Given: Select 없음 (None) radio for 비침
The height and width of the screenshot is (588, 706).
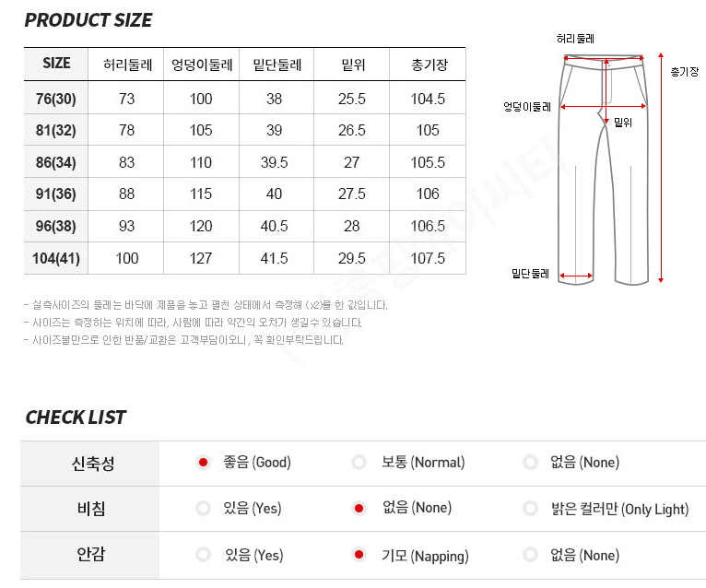Looking at the screenshot, I should (359, 509).
